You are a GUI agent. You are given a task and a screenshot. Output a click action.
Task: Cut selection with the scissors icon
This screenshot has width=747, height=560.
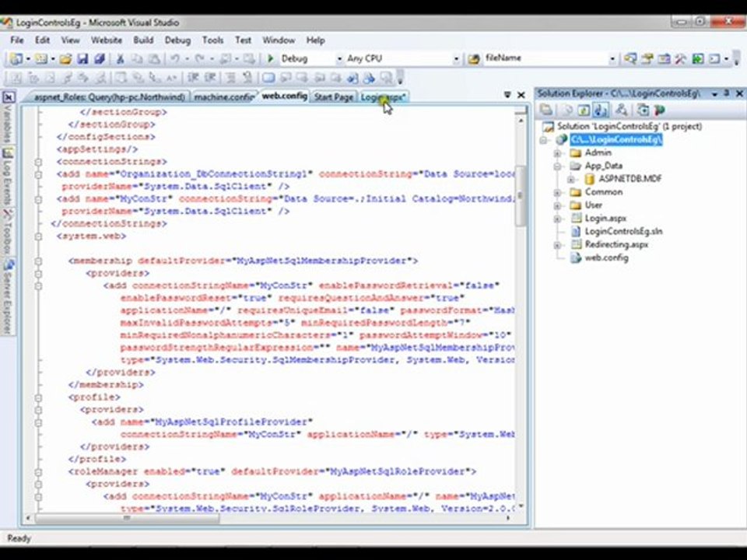(121, 58)
